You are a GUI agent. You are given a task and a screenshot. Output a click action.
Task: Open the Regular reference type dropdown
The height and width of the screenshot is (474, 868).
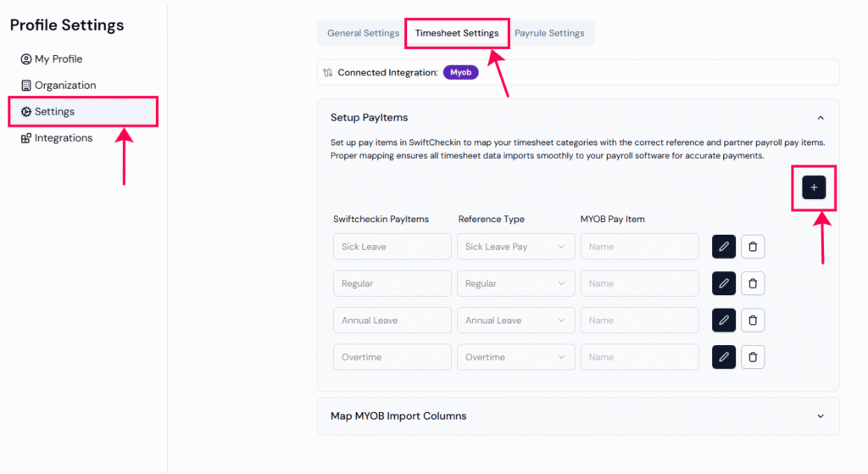(515, 283)
